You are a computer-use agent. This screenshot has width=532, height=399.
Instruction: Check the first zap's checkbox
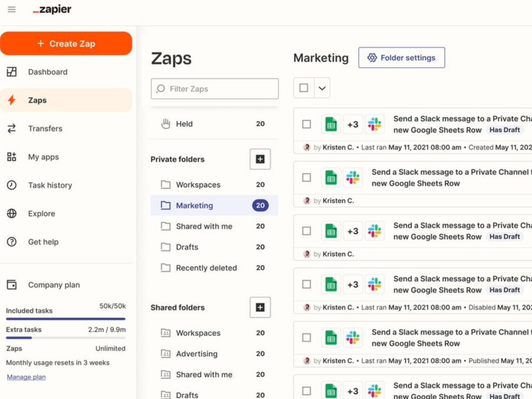coord(306,124)
